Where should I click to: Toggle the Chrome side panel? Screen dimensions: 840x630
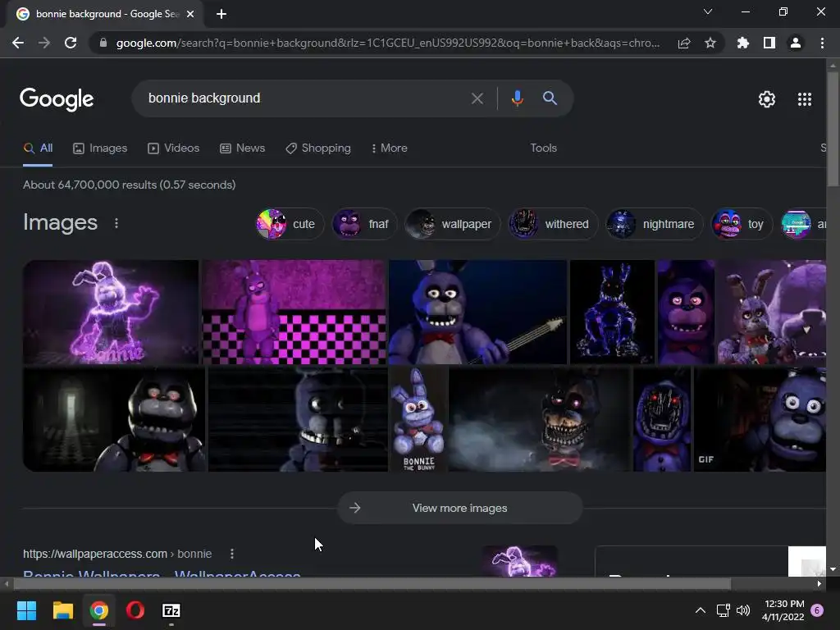pos(769,43)
